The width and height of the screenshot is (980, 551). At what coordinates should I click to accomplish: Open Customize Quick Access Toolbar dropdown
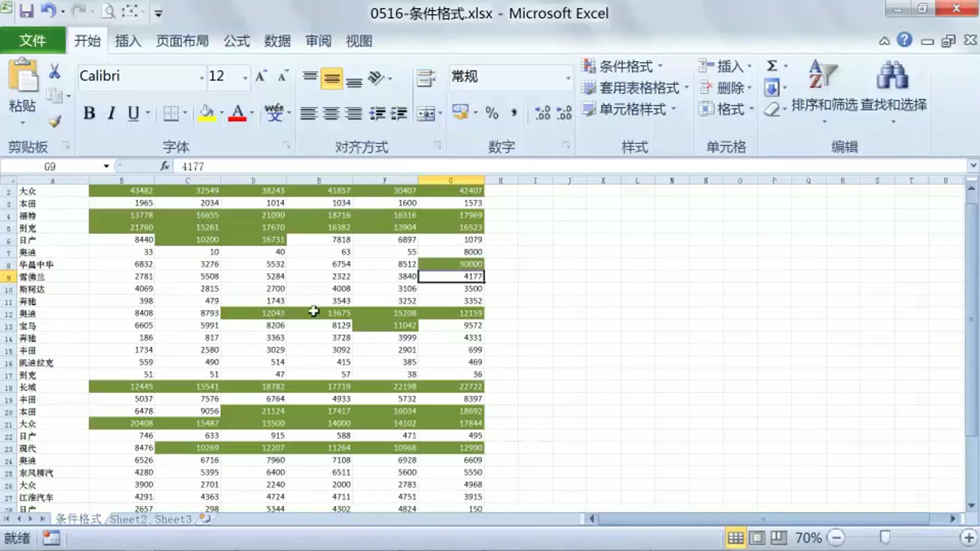click(x=159, y=14)
